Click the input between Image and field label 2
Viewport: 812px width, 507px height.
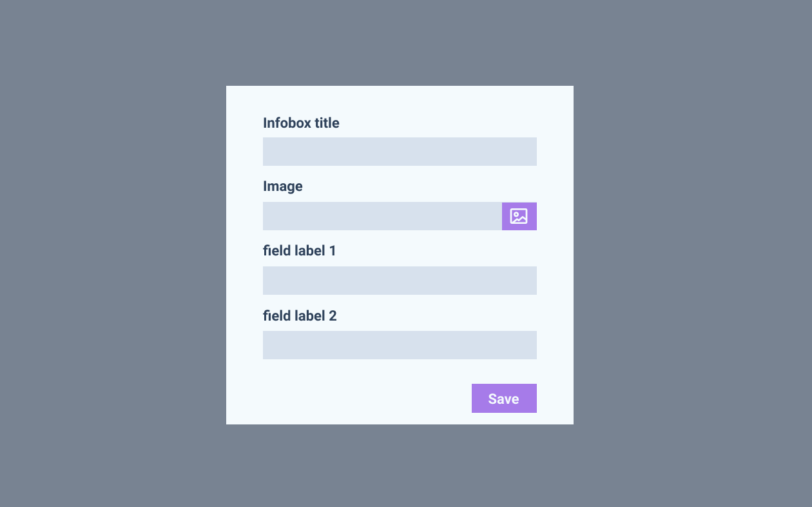400,281
